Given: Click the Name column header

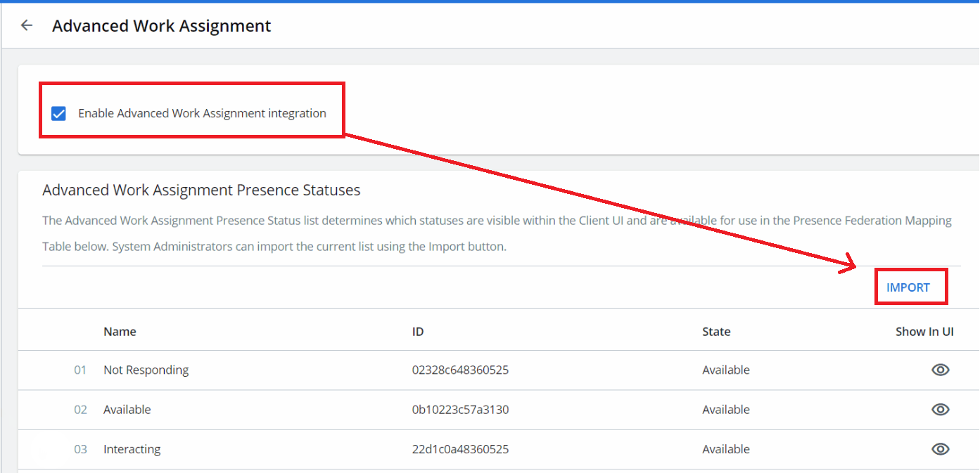Looking at the screenshot, I should coord(120,332).
